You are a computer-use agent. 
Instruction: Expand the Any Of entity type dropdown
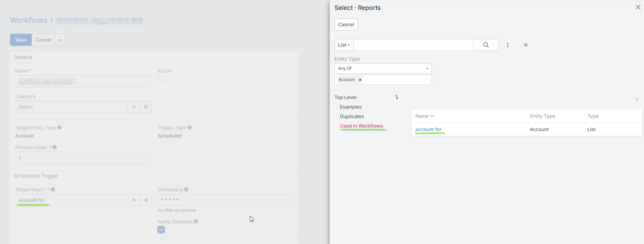[383, 68]
